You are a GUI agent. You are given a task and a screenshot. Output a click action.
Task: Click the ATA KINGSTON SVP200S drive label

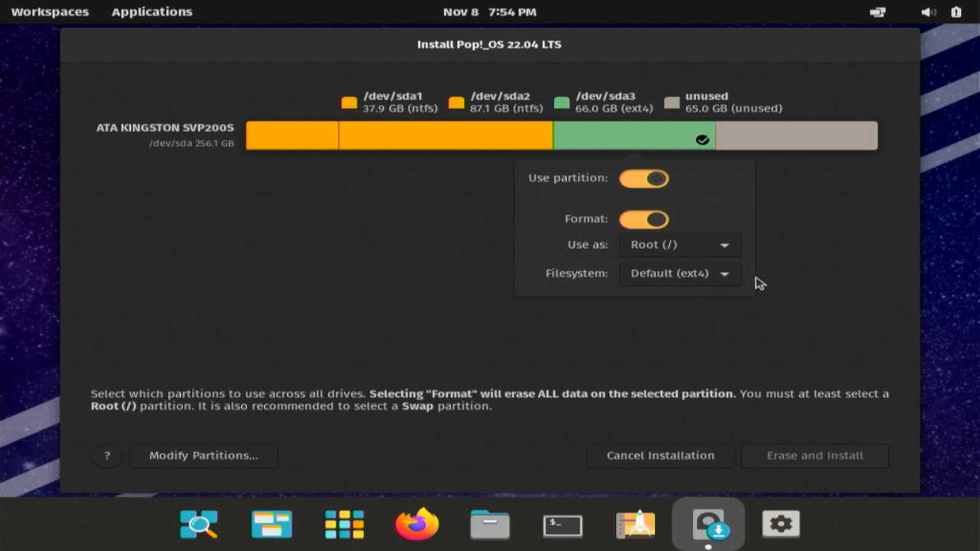165,128
